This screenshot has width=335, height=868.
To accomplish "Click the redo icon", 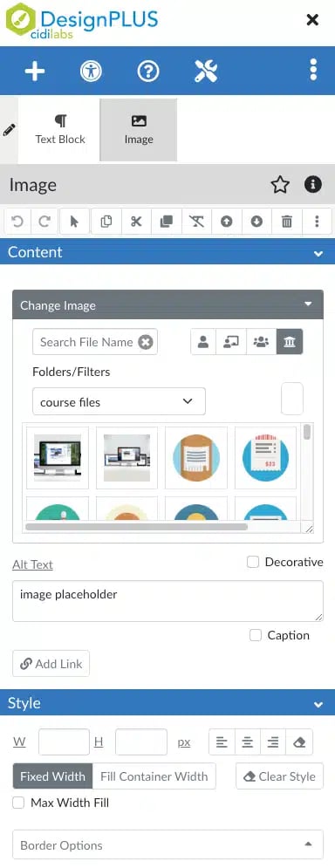I will (x=44, y=222).
